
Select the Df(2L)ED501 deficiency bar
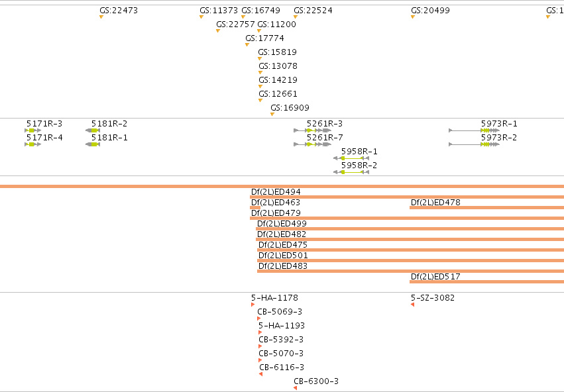(411, 260)
